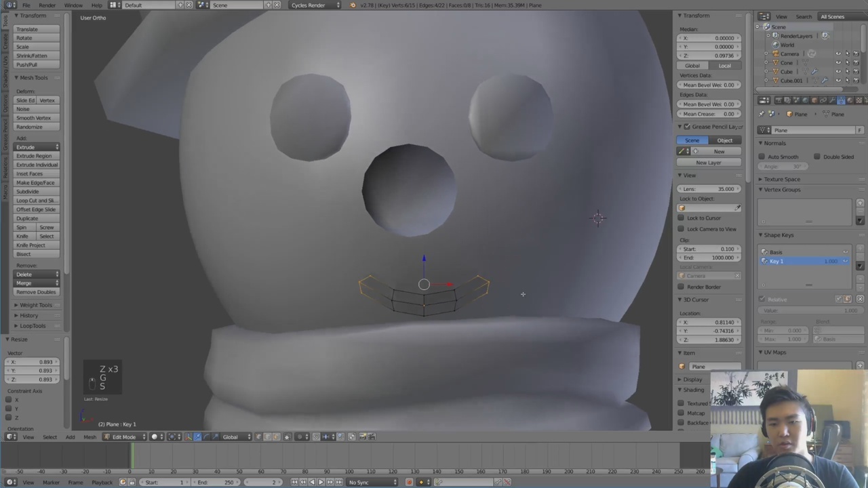
Task: Toggle the Lock to Cursor checkbox
Action: [681, 218]
